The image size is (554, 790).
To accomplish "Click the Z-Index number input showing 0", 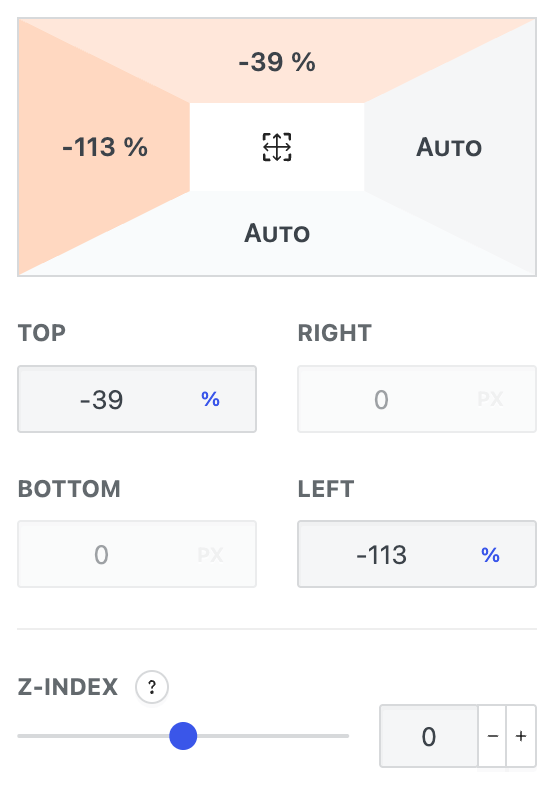I will pos(429,736).
